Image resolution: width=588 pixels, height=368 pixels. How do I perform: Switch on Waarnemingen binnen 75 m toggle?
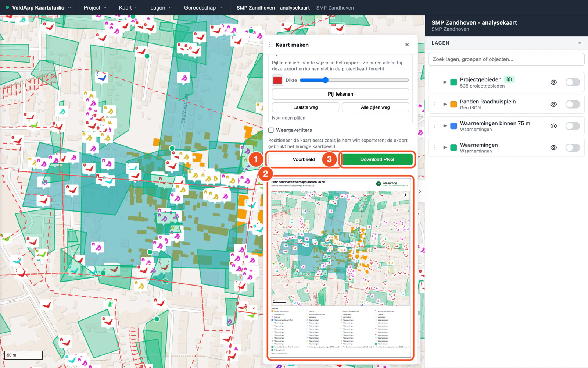(573, 126)
